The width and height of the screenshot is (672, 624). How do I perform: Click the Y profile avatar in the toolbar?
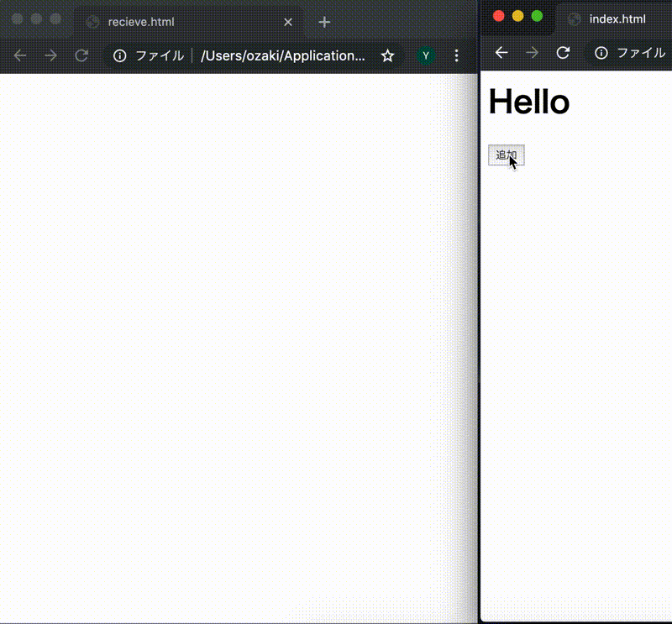coord(426,55)
